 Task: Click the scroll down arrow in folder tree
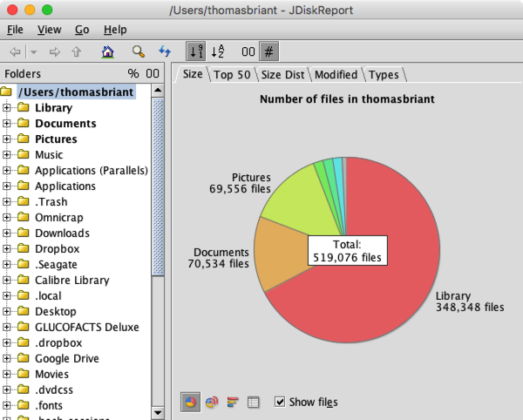[158, 413]
